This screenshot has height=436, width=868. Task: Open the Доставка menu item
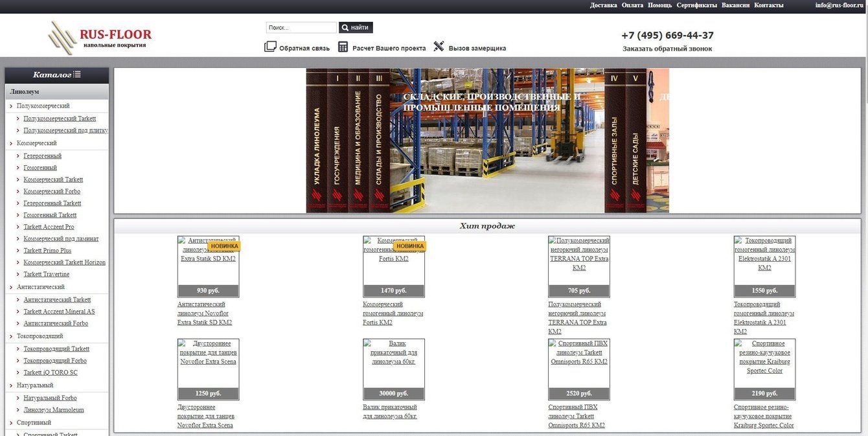tap(603, 5)
